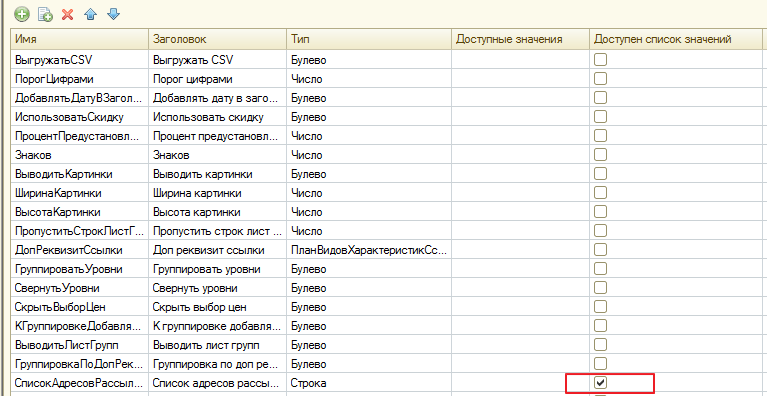Click title cell 'Список адресов рассы...'

coord(218,383)
